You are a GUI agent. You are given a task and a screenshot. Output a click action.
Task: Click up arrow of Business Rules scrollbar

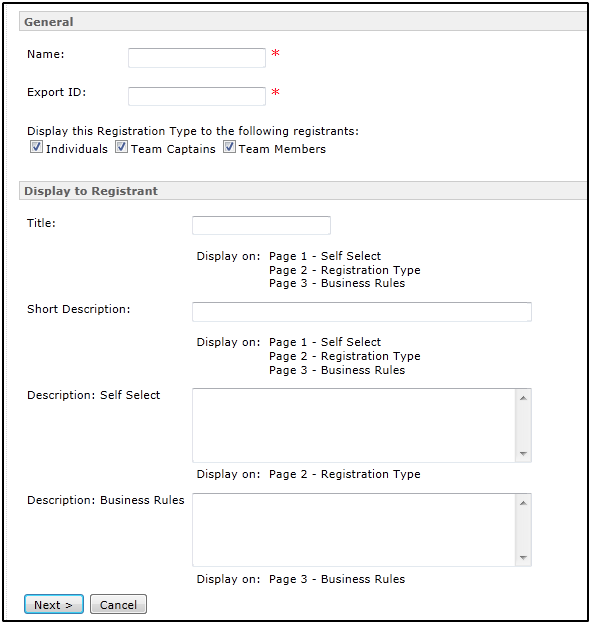pyautogui.click(x=523, y=503)
